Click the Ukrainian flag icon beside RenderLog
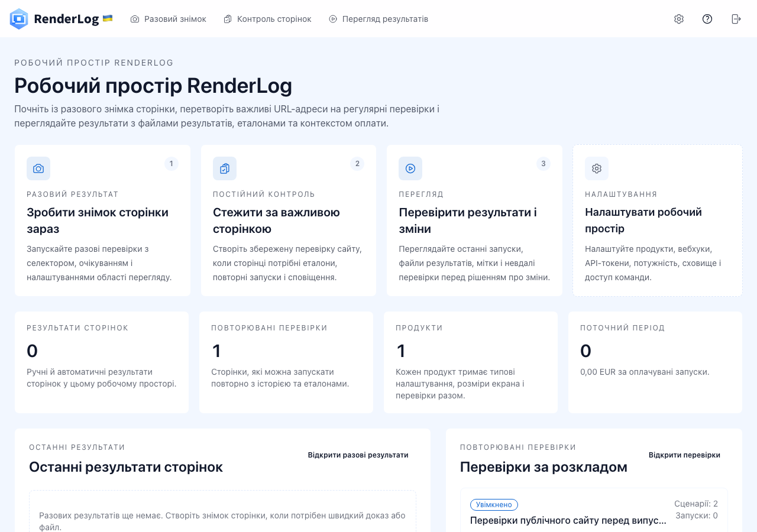Viewport: 757px width, 532px height. [x=108, y=18]
